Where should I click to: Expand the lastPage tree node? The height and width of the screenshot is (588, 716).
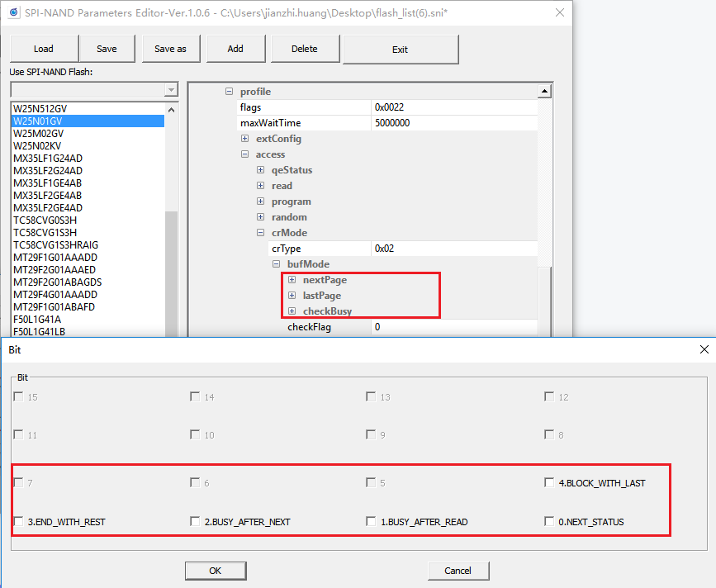[x=292, y=296]
